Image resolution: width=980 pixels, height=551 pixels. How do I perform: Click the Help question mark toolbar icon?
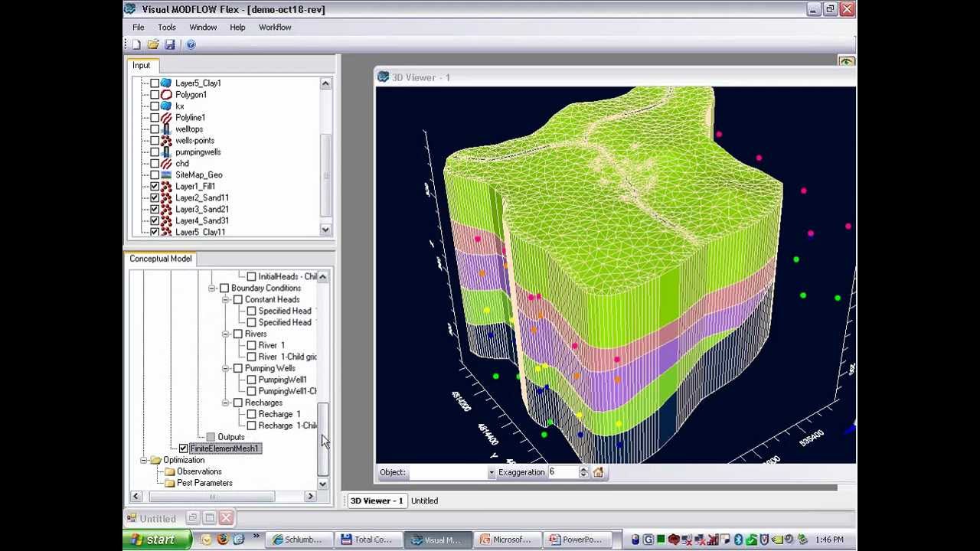pos(191,45)
